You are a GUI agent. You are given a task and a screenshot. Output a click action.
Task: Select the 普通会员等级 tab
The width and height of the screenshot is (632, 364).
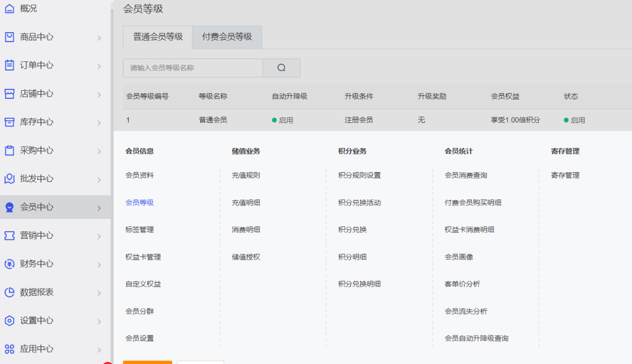coord(158,37)
